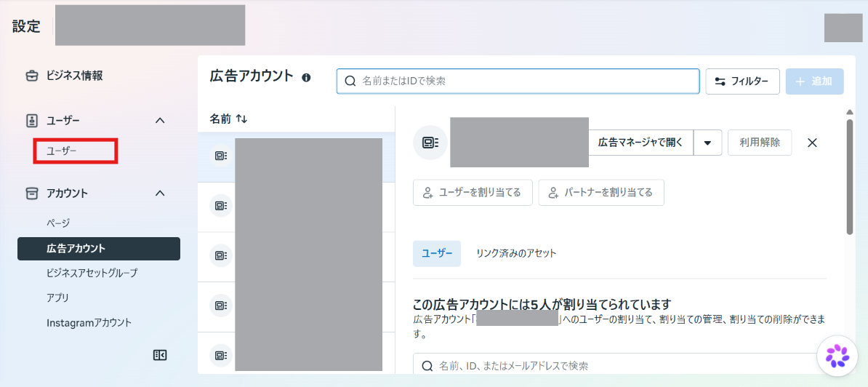
Task: Click the info icon next to 広告アカウント
Action: click(306, 78)
